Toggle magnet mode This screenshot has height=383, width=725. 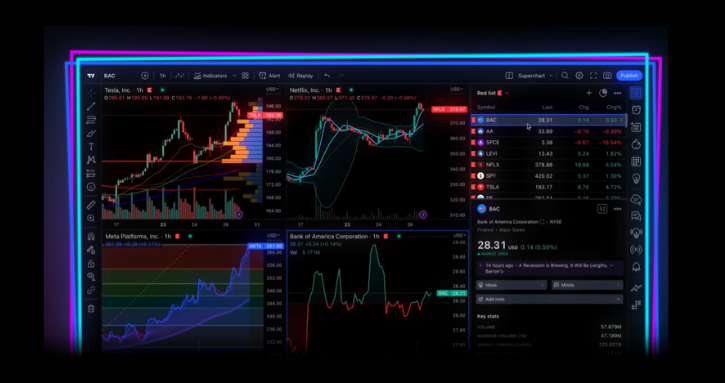click(91, 236)
